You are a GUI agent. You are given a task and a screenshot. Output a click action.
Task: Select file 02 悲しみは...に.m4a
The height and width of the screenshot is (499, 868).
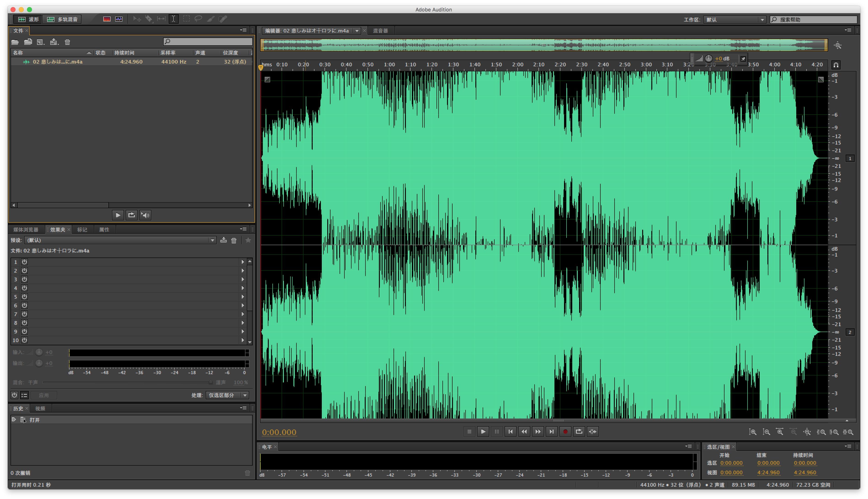point(131,62)
